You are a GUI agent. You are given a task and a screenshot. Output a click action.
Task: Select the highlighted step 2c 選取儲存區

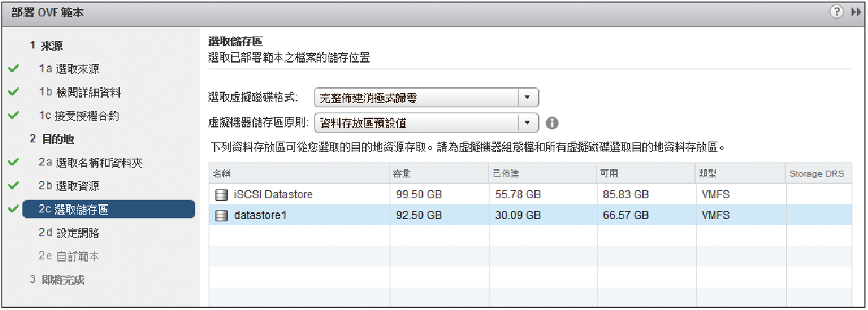tap(109, 209)
